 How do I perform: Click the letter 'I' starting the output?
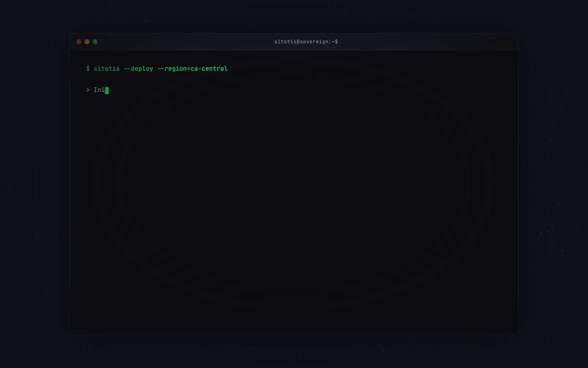(x=96, y=90)
